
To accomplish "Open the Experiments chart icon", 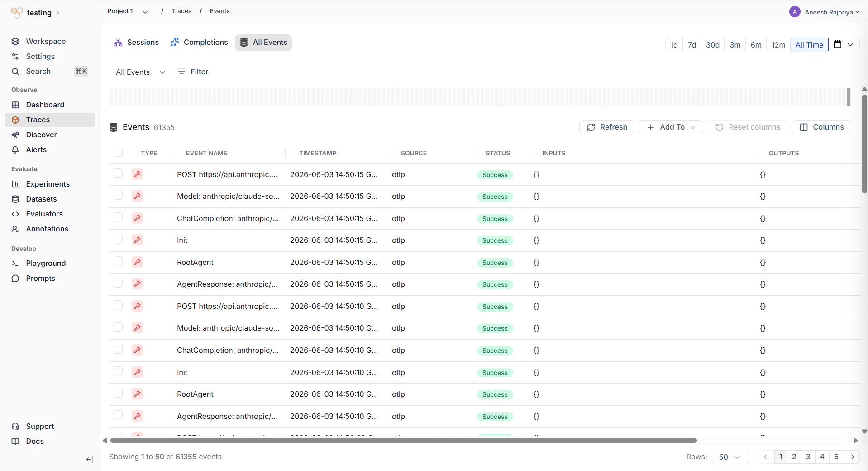I will click(15, 184).
